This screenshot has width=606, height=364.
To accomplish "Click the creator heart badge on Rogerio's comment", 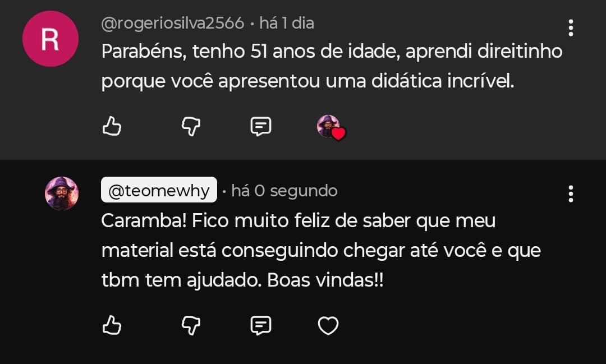I will coord(330,127).
